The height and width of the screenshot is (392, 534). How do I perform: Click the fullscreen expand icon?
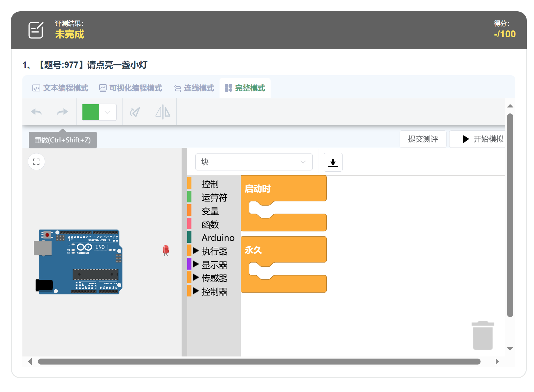click(36, 162)
